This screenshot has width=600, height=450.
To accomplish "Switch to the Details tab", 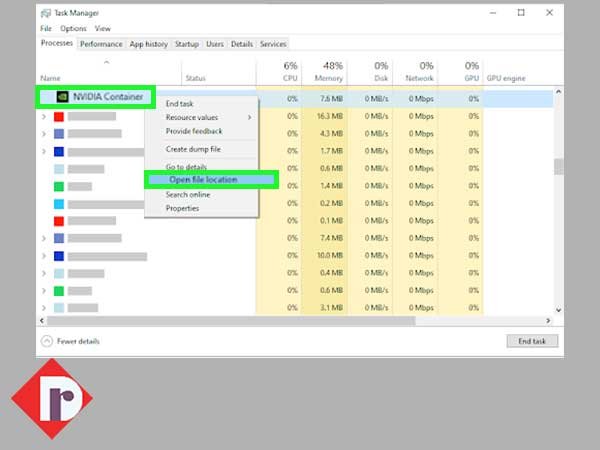I will pyautogui.click(x=242, y=44).
